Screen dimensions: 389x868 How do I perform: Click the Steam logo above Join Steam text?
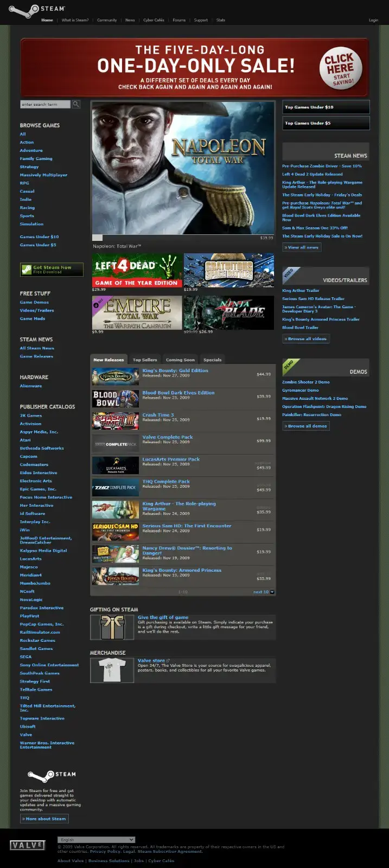tap(52, 775)
